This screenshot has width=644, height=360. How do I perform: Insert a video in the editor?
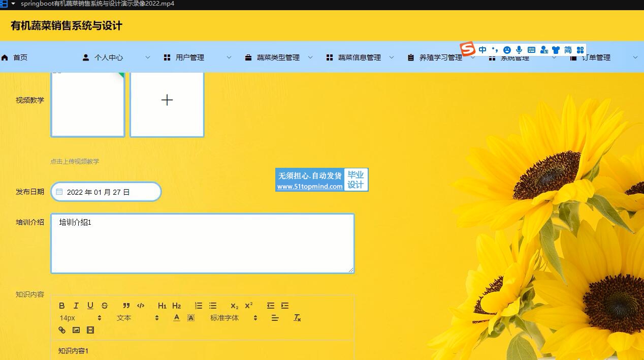pyautogui.click(x=90, y=330)
